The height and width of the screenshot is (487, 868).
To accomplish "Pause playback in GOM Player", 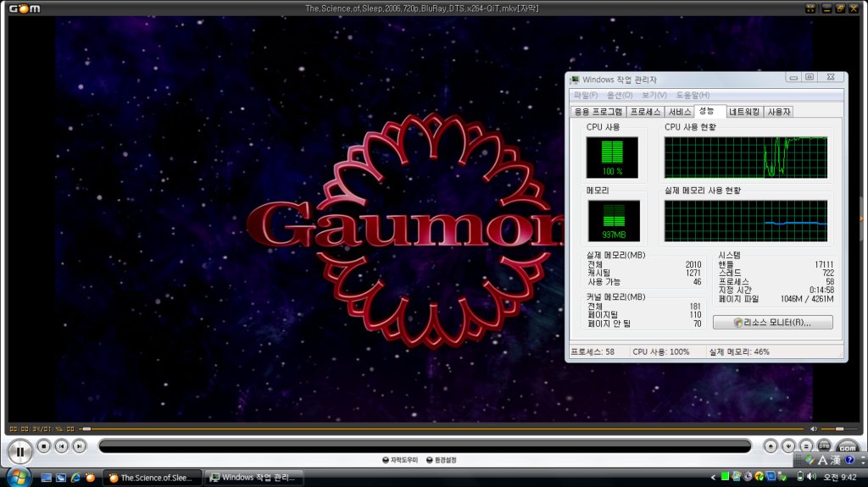I will [20, 451].
